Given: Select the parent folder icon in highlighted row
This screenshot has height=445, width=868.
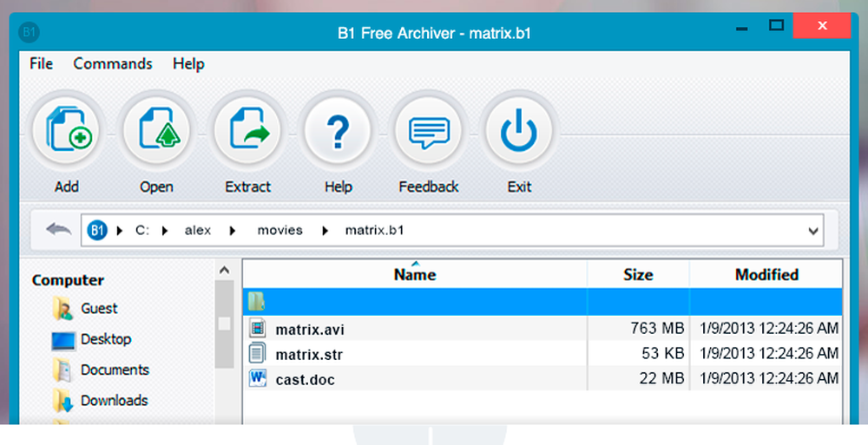Looking at the screenshot, I should pyautogui.click(x=256, y=302).
